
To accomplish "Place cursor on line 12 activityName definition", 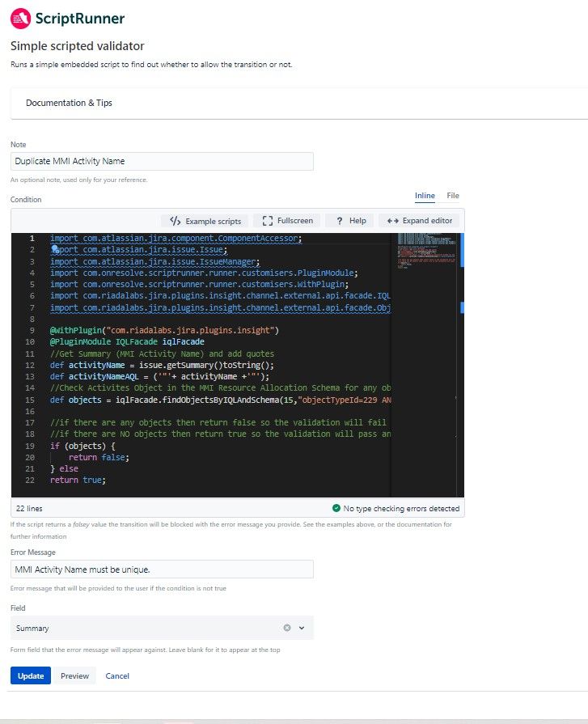I will pyautogui.click(x=162, y=365).
